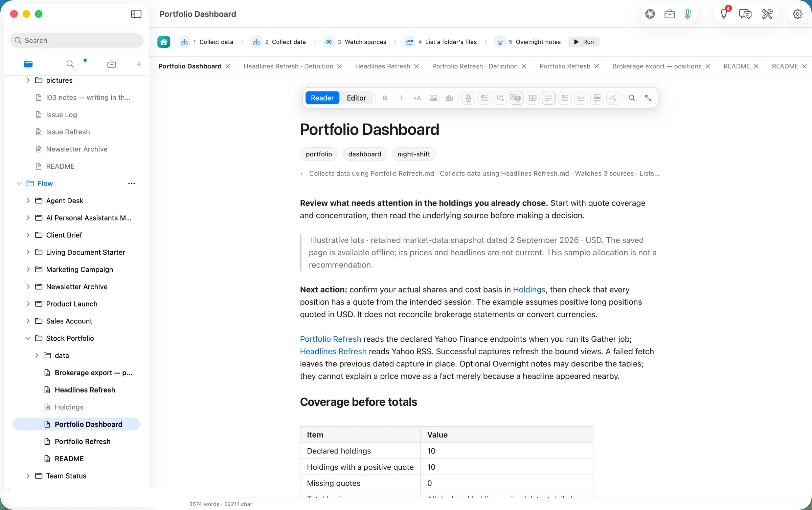Click the Run button
Image resolution: width=812 pixels, height=510 pixels.
(x=584, y=42)
